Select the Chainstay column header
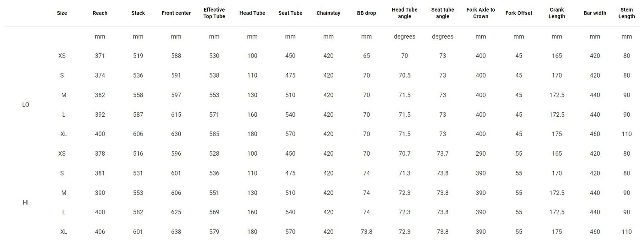644x242 pixels. [x=328, y=13]
